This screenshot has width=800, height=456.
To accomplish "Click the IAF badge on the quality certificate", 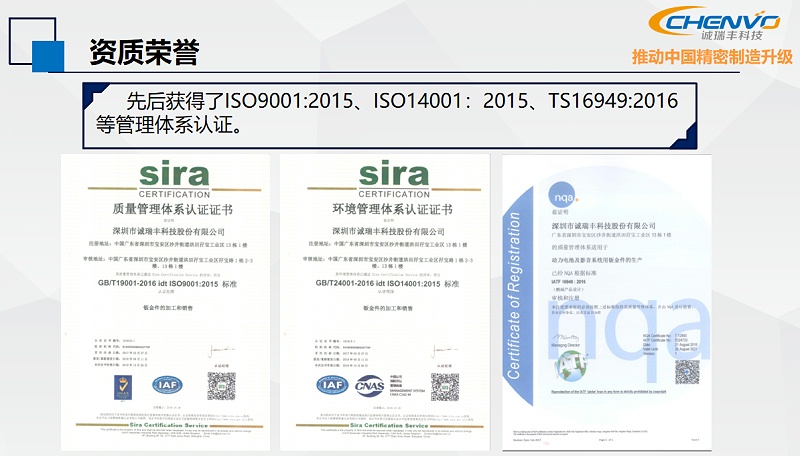I will click(x=164, y=384).
